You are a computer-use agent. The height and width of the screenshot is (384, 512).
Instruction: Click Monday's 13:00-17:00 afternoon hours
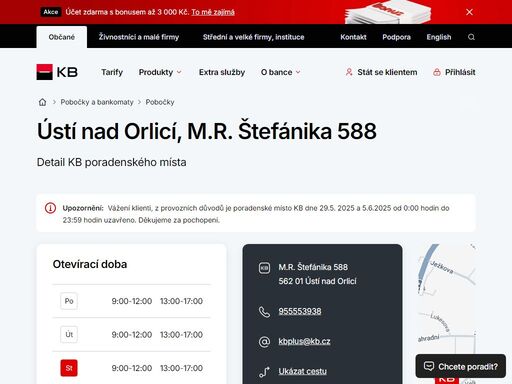(181, 301)
